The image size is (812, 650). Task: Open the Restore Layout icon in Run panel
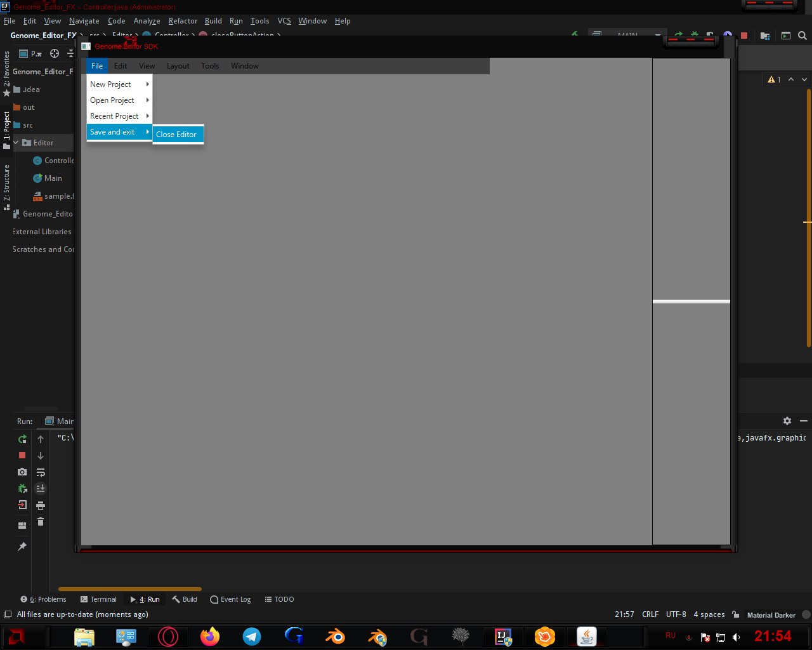pos(22,526)
